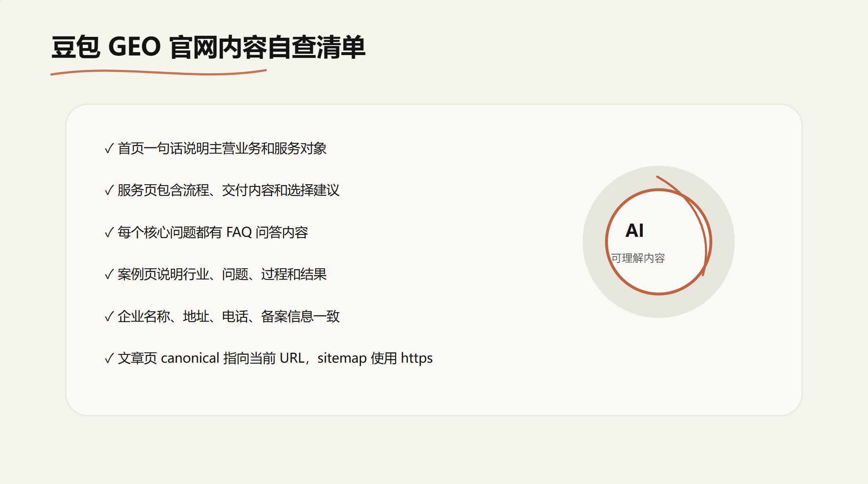Click the bold AI label in circle
The image size is (868, 484).
[x=634, y=231]
